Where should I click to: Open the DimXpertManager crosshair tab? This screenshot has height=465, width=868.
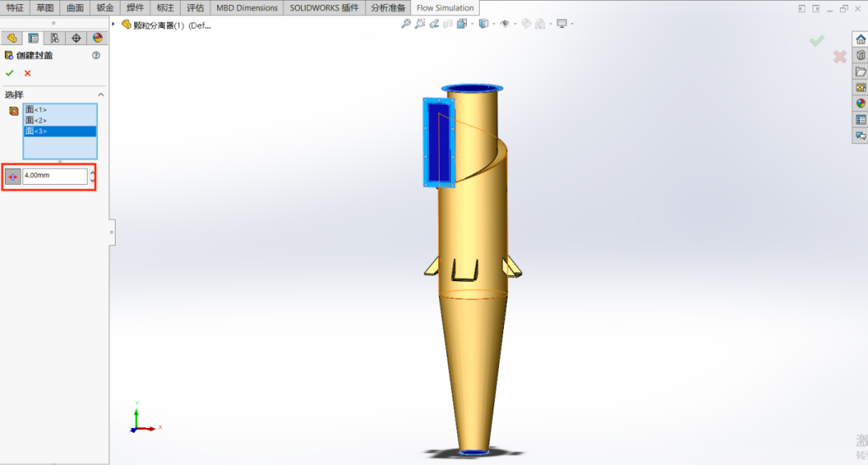(x=76, y=39)
